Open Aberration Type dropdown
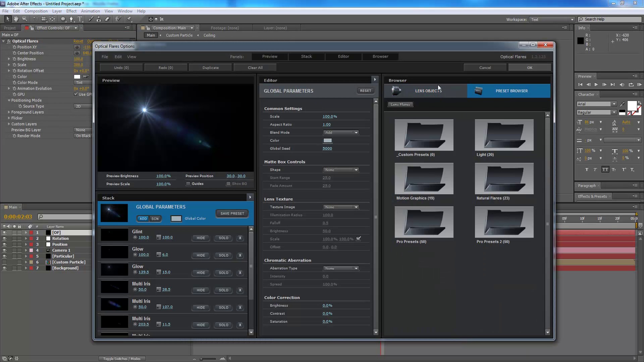 click(341, 268)
